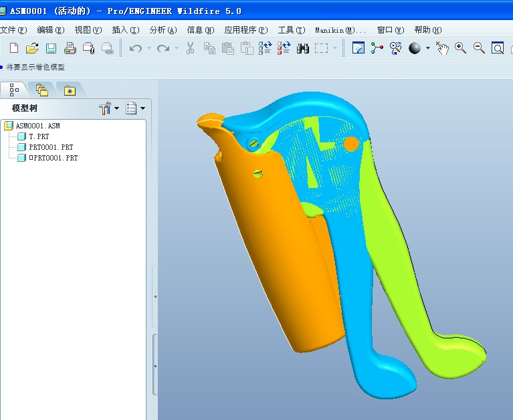Select T.PRT in the model tree
513x420 pixels.
[x=39, y=136]
